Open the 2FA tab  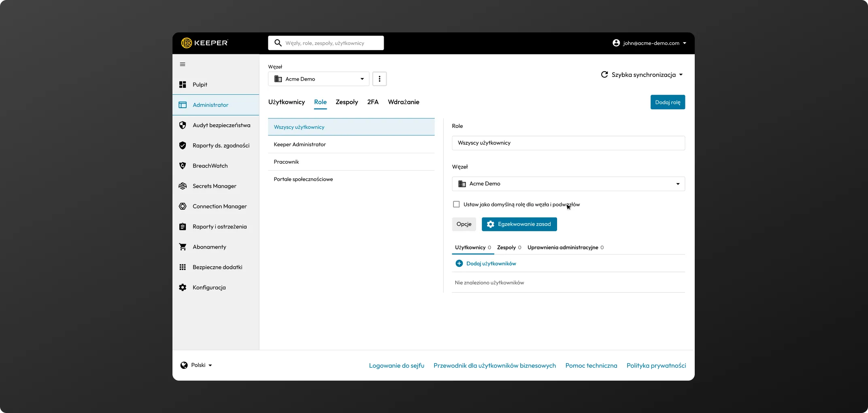tap(373, 102)
